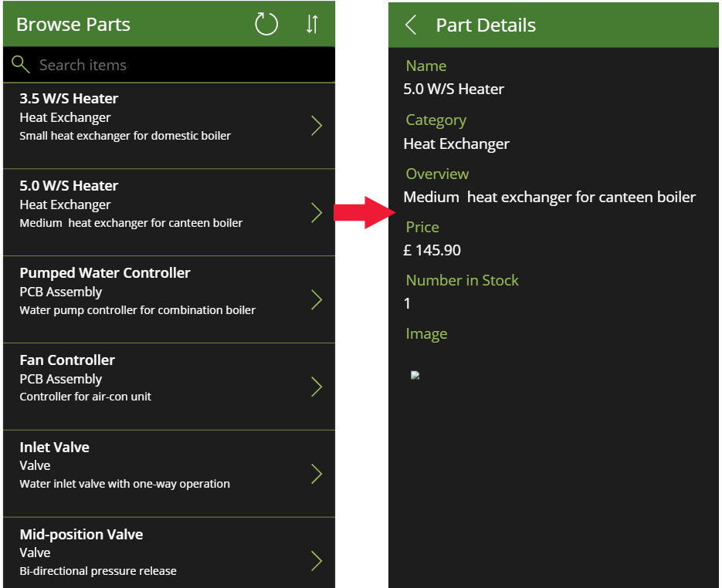Viewport: 722px width, 588px height.
Task: Click the Fan Controller row chevron
Action: click(x=317, y=387)
